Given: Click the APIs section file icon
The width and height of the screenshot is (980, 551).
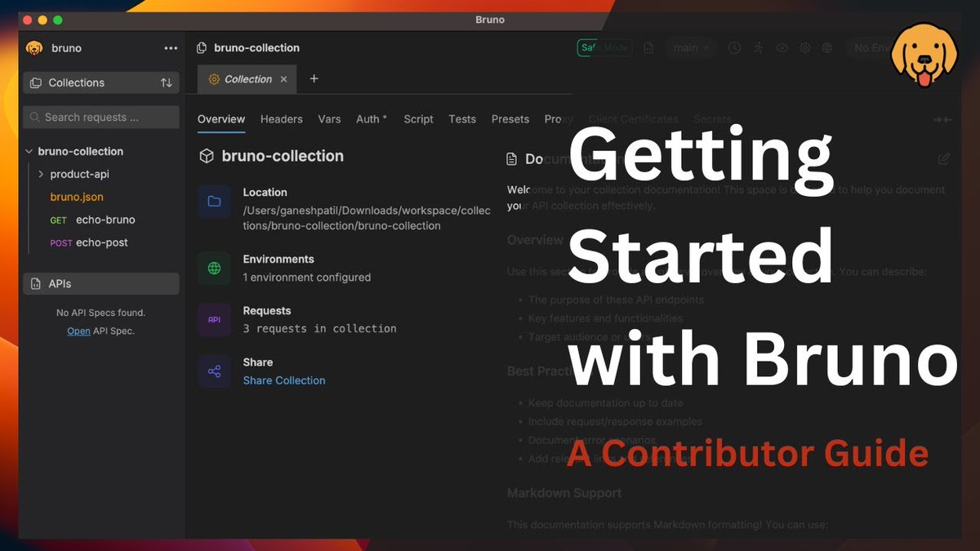Looking at the screenshot, I should click(36, 284).
